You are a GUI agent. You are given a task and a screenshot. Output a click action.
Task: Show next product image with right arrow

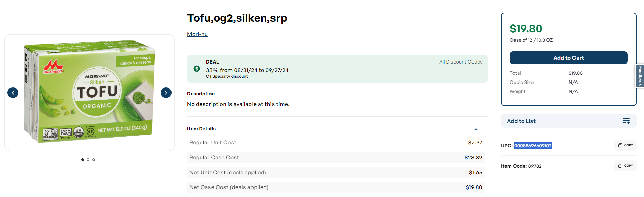(166, 93)
